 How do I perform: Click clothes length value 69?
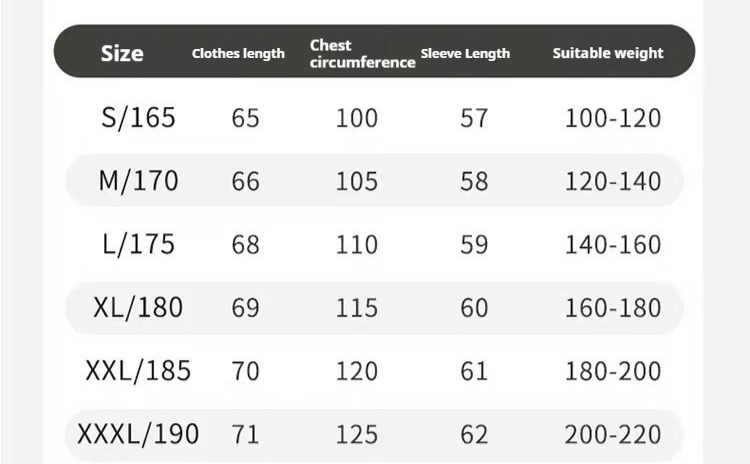tap(245, 308)
